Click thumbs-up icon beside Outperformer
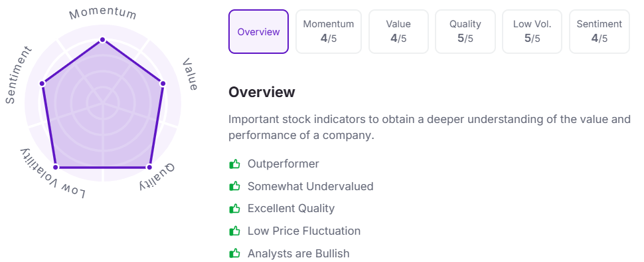Image resolution: width=644 pixels, height=262 pixels. tap(234, 164)
